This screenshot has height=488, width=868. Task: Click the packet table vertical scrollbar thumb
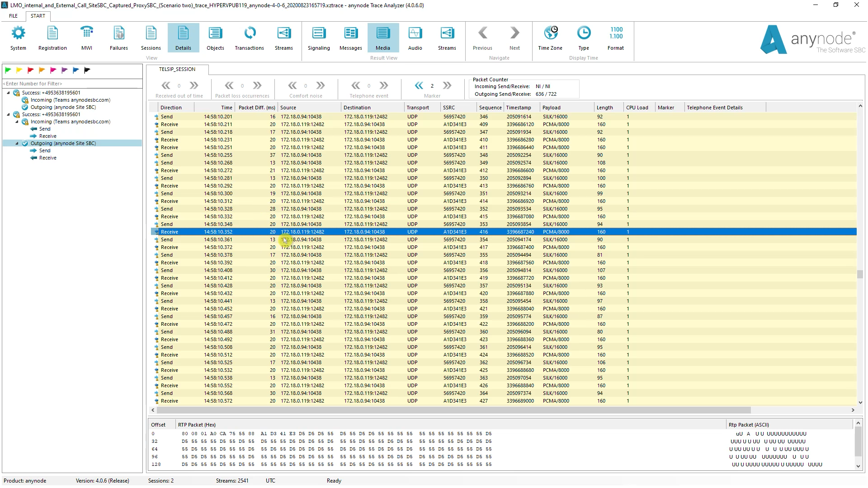pyautogui.click(x=860, y=274)
